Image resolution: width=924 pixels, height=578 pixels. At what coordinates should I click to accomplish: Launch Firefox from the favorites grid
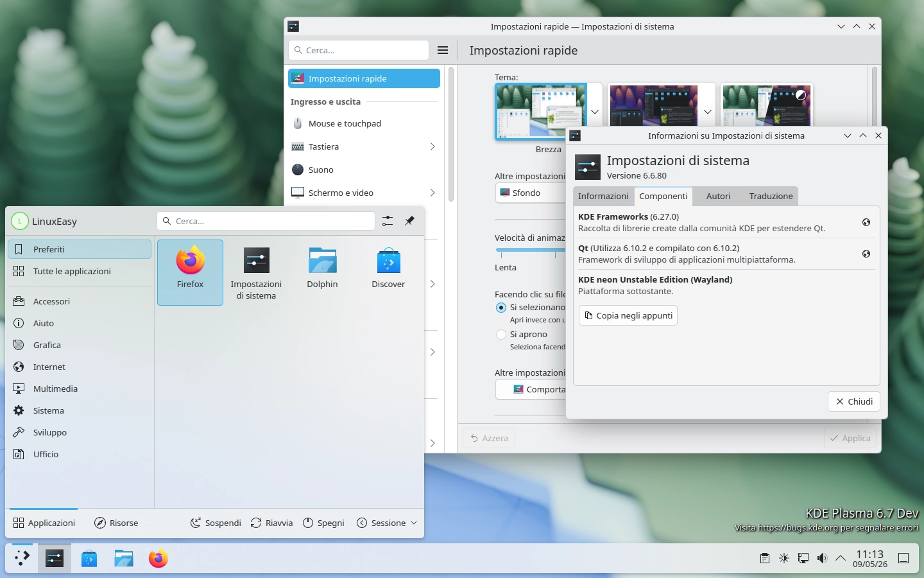[x=190, y=272]
